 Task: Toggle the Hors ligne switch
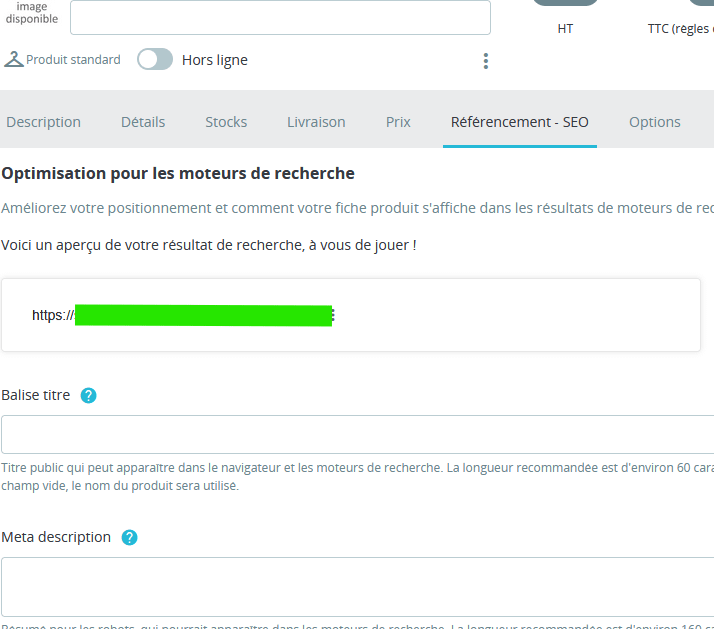click(155, 59)
